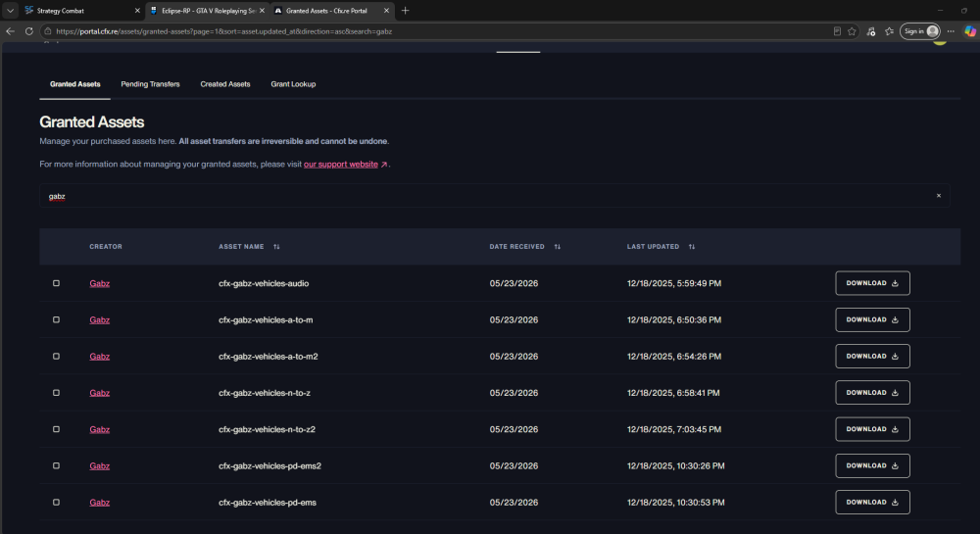Download cfx-gabz-vehicles-n-to-z2 asset
This screenshot has height=534, width=980.
click(x=872, y=429)
